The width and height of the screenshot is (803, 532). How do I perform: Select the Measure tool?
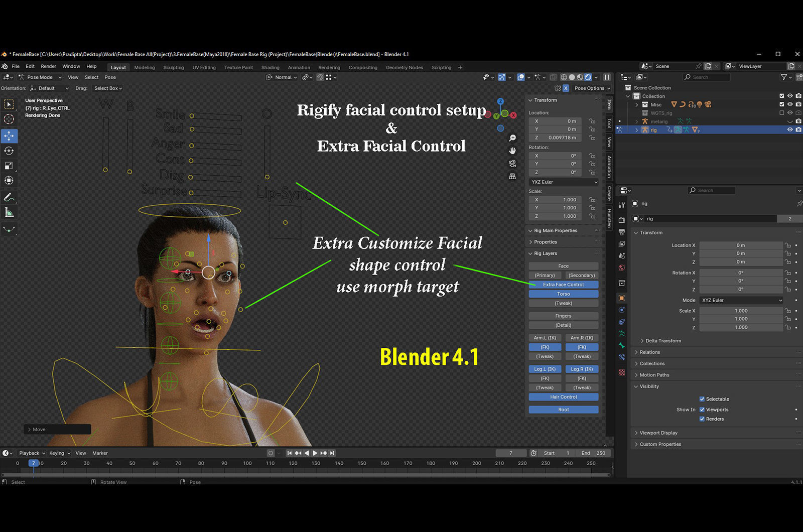pos(9,212)
